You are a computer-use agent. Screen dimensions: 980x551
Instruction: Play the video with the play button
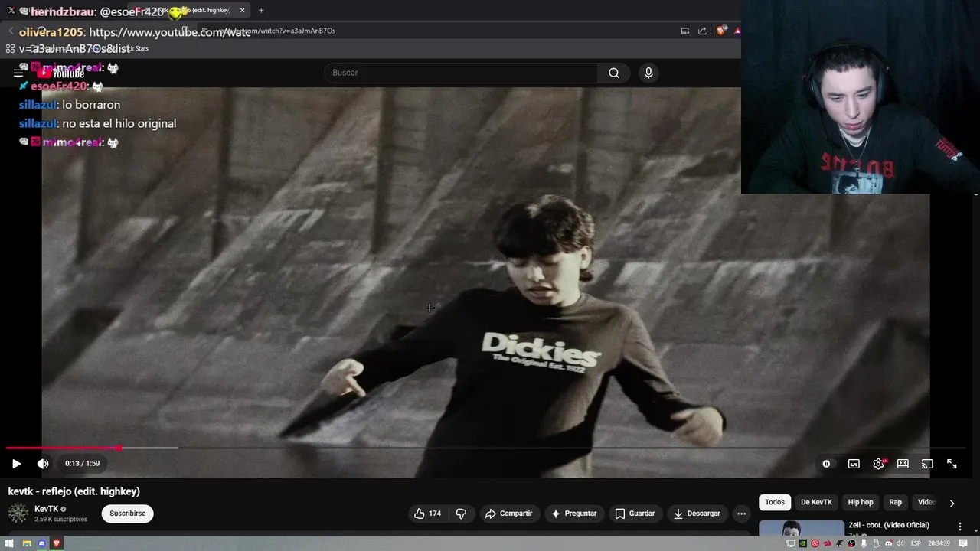16,463
